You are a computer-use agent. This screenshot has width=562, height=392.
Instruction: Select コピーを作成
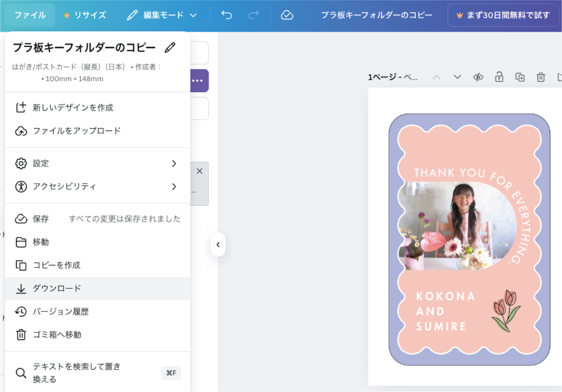coord(98,265)
